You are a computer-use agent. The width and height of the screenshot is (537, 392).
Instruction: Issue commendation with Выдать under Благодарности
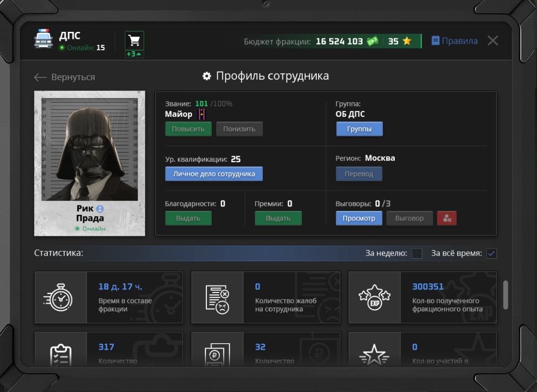click(188, 218)
